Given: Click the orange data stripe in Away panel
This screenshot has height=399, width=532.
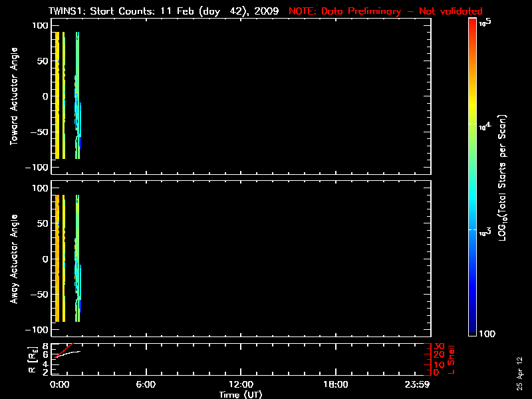Looking at the screenshot, I should [57, 258].
